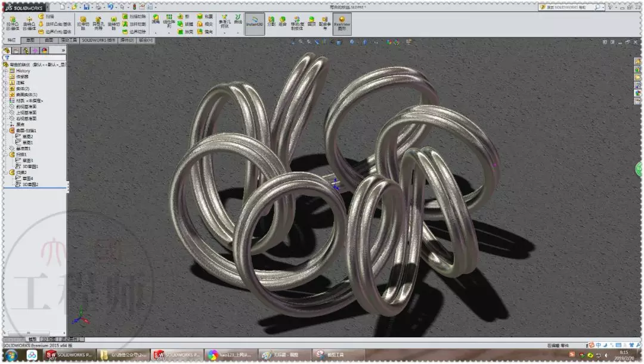Open the FeatureManager design tree tab

[7, 51]
